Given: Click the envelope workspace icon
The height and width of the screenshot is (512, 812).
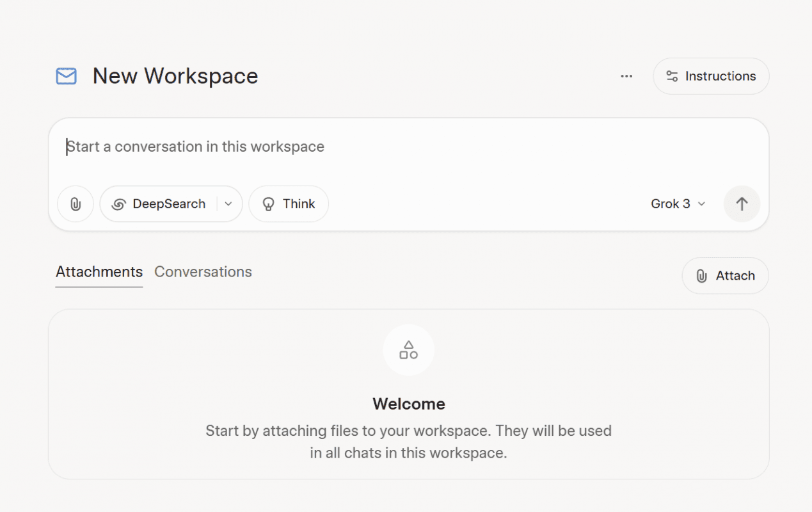Looking at the screenshot, I should 66,76.
